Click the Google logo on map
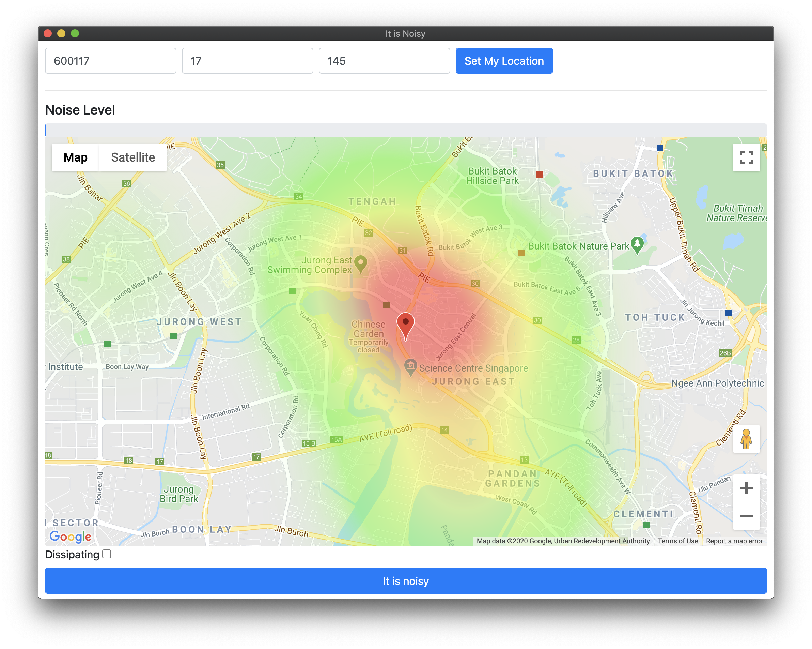This screenshot has height=649, width=812. tap(71, 536)
